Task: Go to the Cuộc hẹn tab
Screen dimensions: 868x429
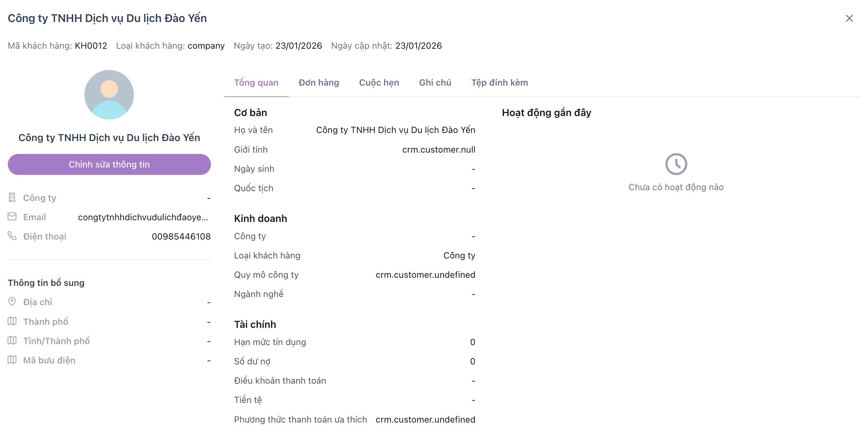Action: (379, 83)
